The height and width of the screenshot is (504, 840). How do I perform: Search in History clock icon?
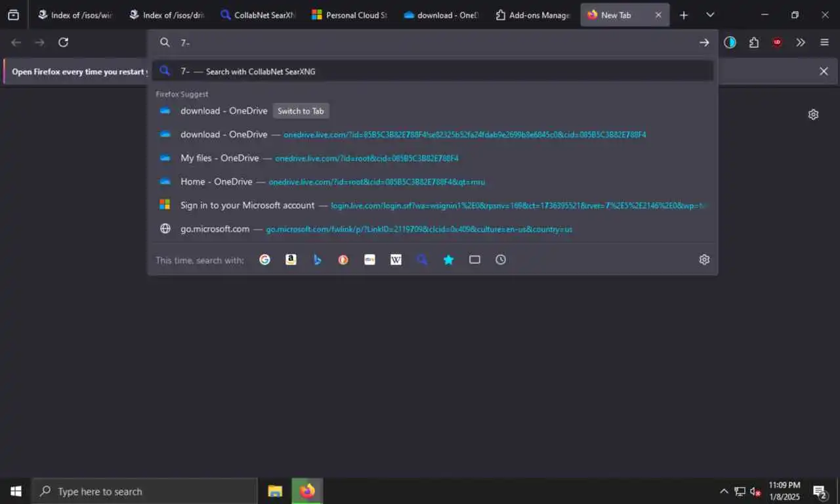coord(501,260)
